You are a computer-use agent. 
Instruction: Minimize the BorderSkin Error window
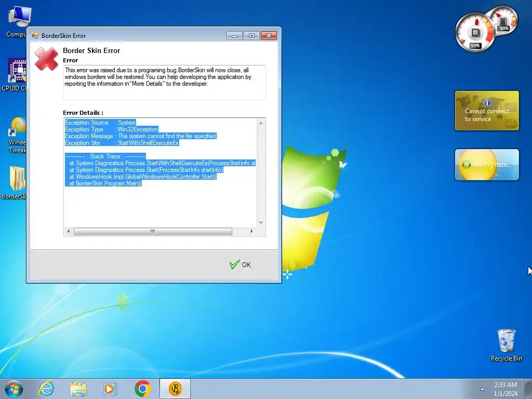tap(234, 36)
